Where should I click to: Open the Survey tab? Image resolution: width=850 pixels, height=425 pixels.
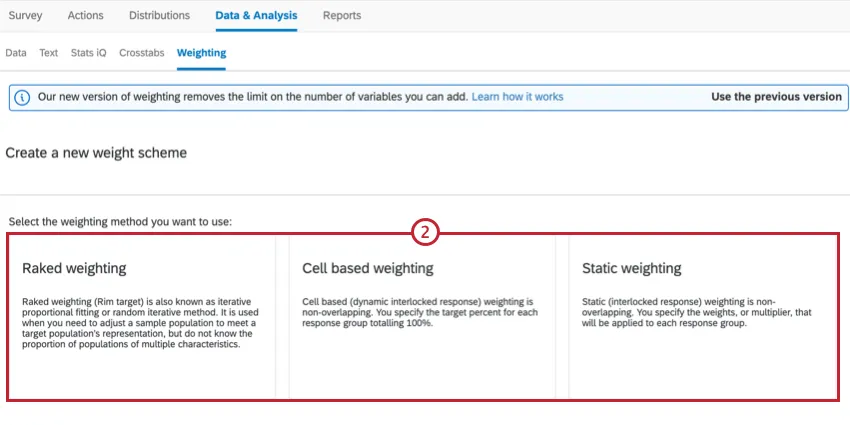[25, 16]
